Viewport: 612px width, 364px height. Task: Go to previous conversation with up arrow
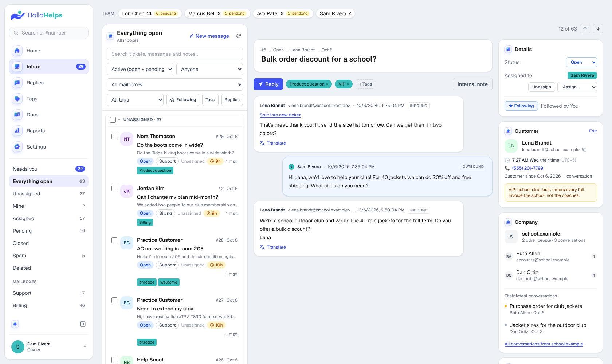(x=585, y=29)
